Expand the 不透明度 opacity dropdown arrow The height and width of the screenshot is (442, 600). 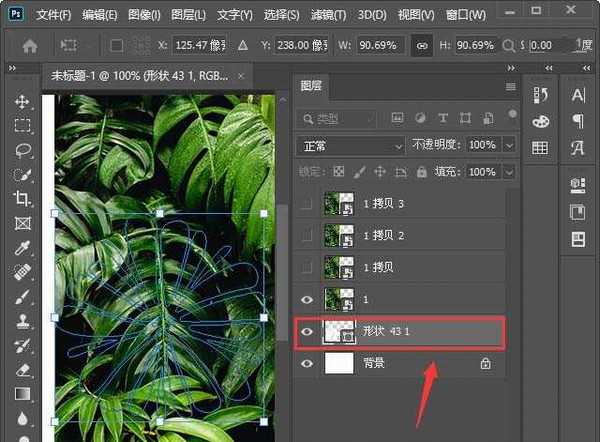pyautogui.click(x=510, y=145)
